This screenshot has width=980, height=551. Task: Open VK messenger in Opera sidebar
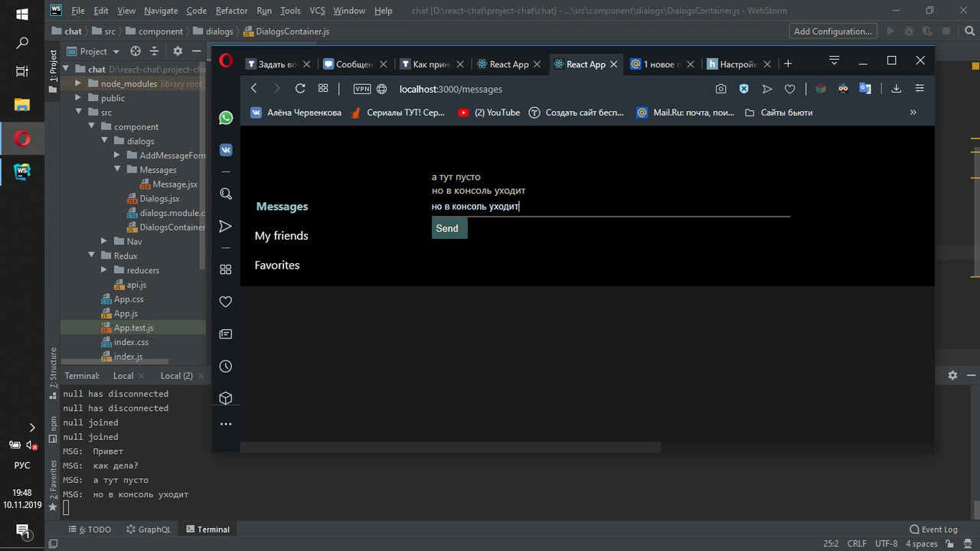226,150
